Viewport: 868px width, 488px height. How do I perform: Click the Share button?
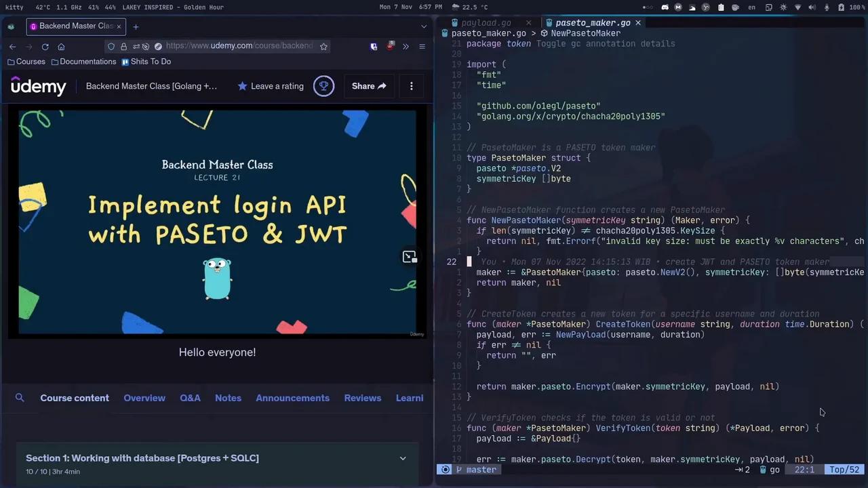pos(368,86)
